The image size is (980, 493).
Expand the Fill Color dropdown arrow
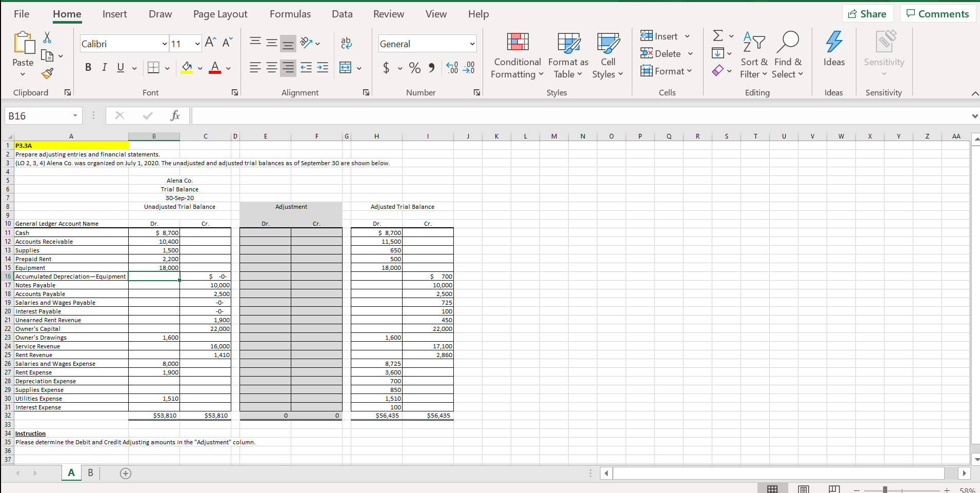(x=199, y=68)
